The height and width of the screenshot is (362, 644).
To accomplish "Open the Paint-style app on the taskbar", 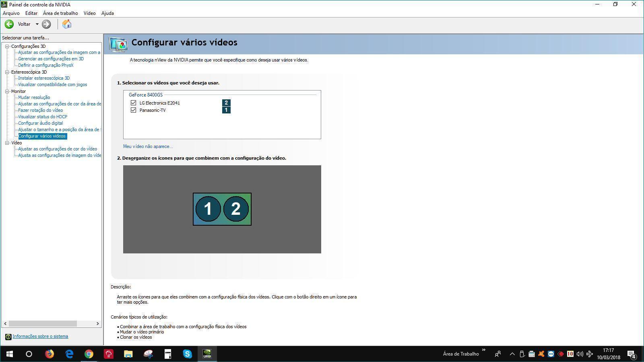I will (x=148, y=354).
